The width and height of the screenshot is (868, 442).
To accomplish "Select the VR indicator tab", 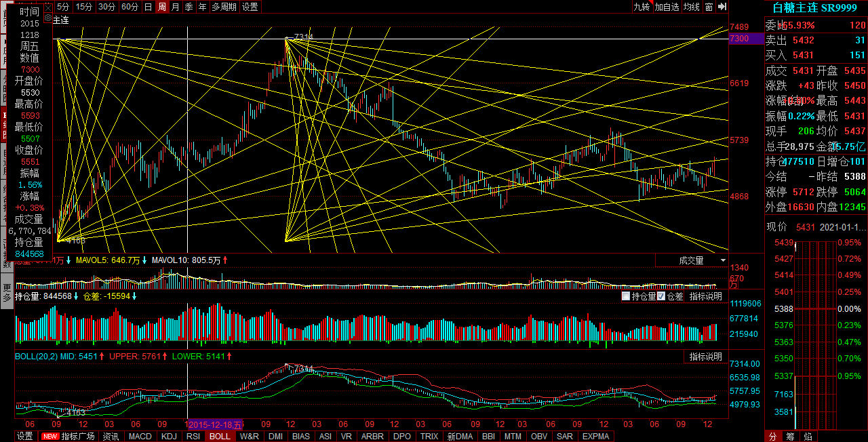I will coord(347,437).
